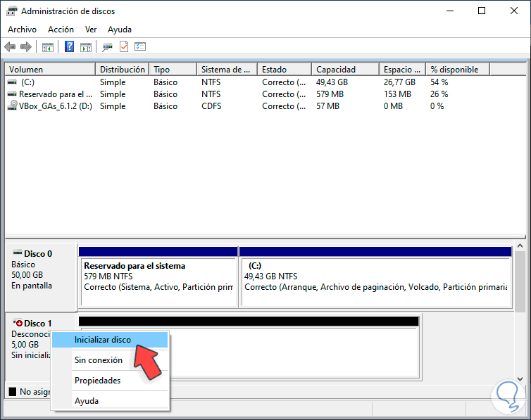This screenshot has height=420, width=531.
Task: Close the Administración de discos window
Action: (x=513, y=11)
